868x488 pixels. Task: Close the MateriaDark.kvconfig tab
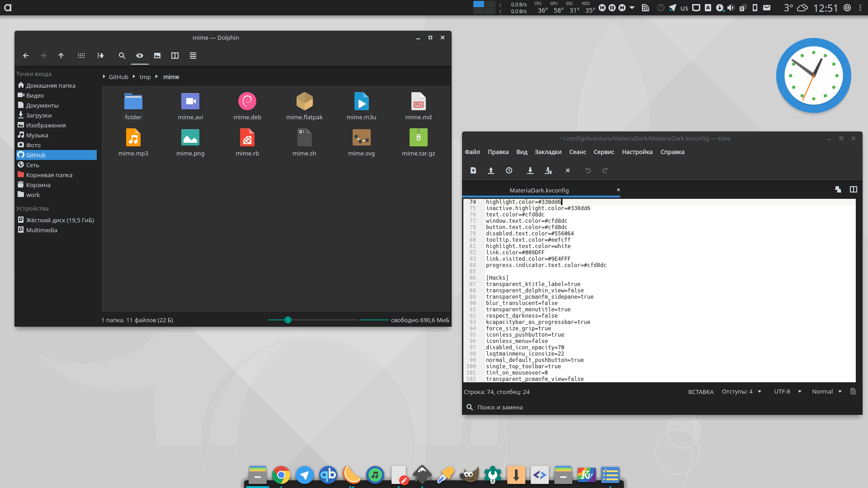(x=618, y=190)
